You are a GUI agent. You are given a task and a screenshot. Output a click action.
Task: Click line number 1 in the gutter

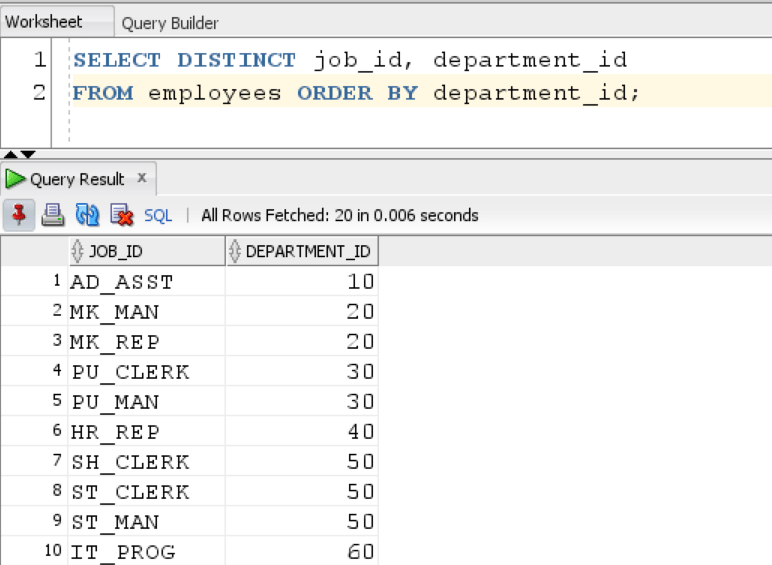40,60
